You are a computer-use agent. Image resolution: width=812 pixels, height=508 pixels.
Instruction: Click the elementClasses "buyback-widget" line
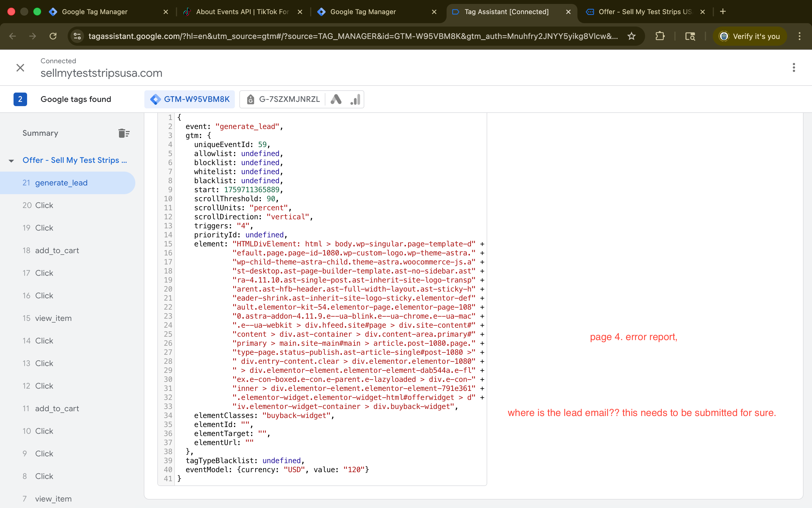click(x=264, y=416)
